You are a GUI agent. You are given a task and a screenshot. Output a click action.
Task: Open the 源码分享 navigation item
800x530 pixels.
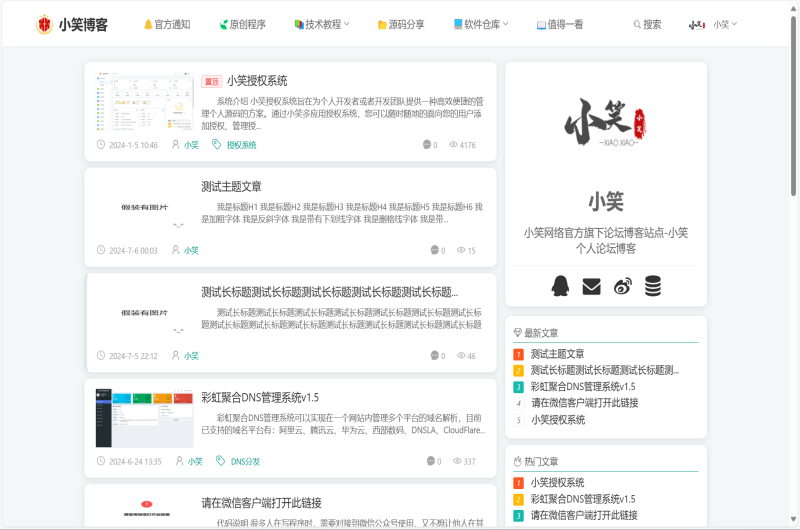click(x=400, y=24)
